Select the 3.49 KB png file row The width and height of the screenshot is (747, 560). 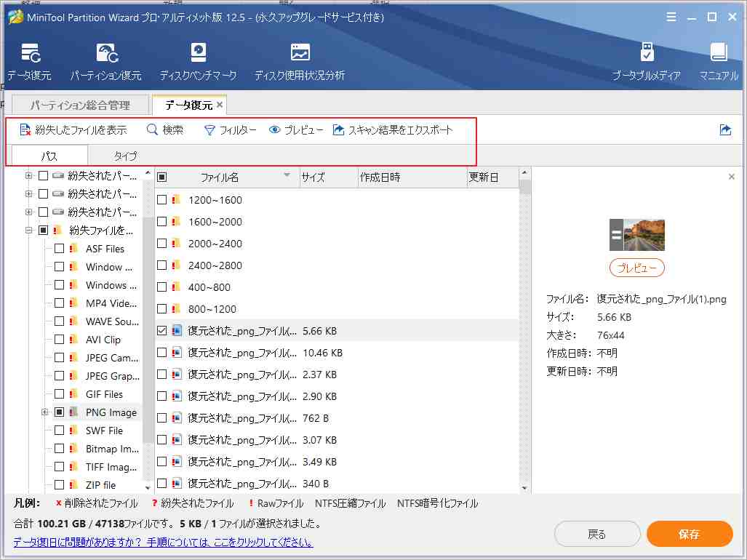click(x=337, y=461)
